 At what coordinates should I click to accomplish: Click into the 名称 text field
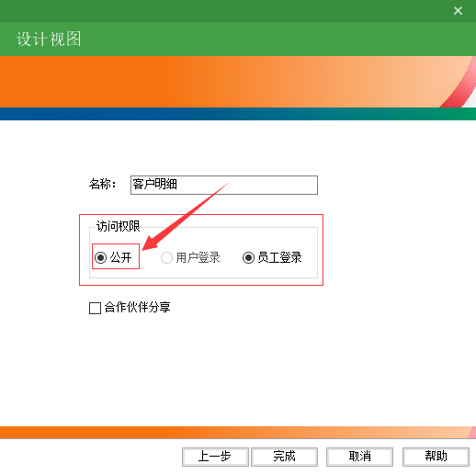(x=224, y=185)
